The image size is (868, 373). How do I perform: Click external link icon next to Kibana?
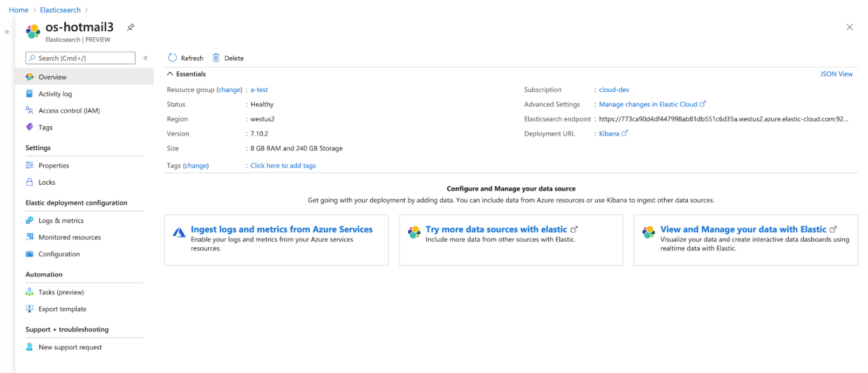coord(625,133)
